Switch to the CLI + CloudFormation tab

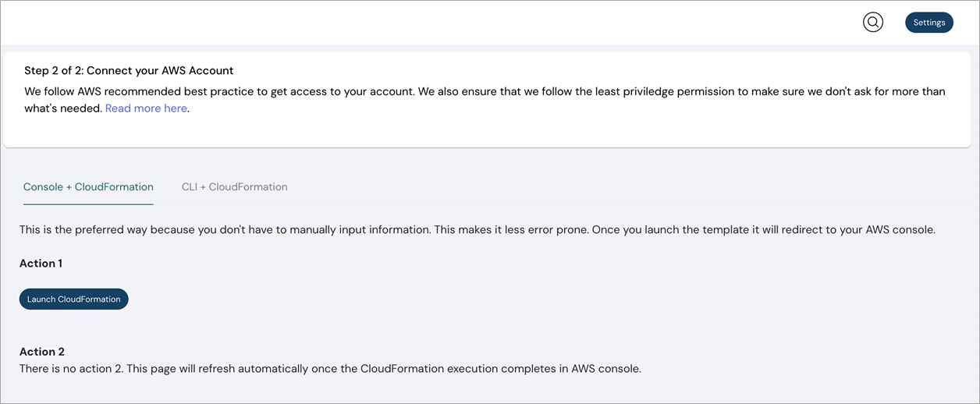[234, 187]
